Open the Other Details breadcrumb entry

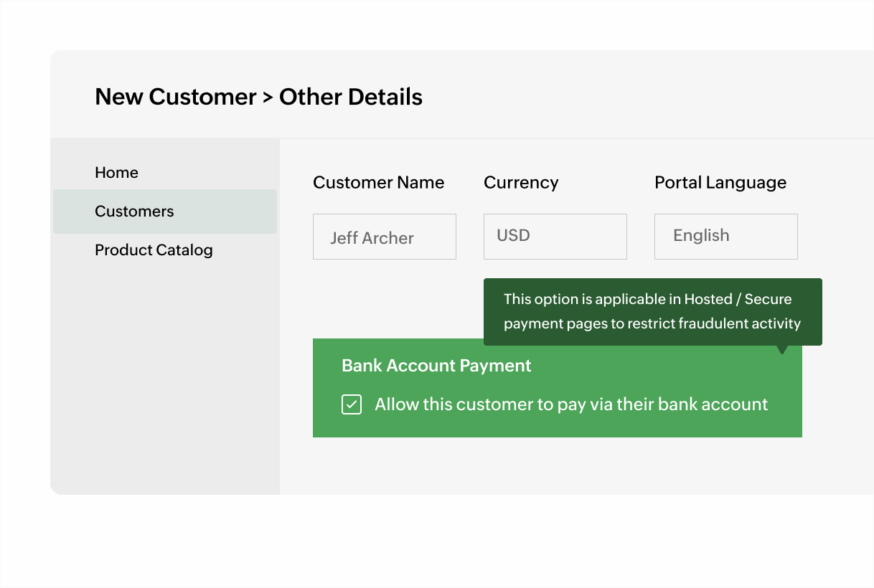click(x=351, y=97)
